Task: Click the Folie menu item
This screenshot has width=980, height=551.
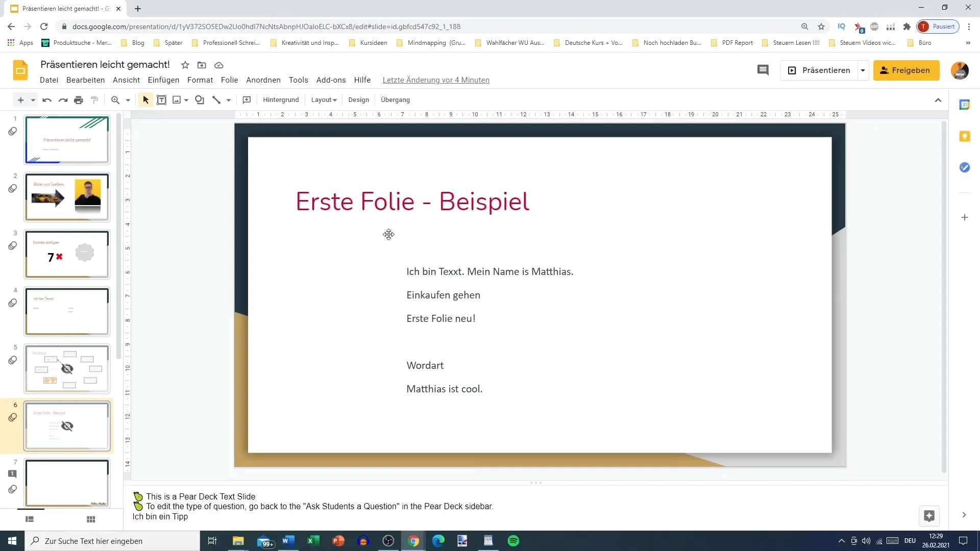Action: (x=230, y=80)
